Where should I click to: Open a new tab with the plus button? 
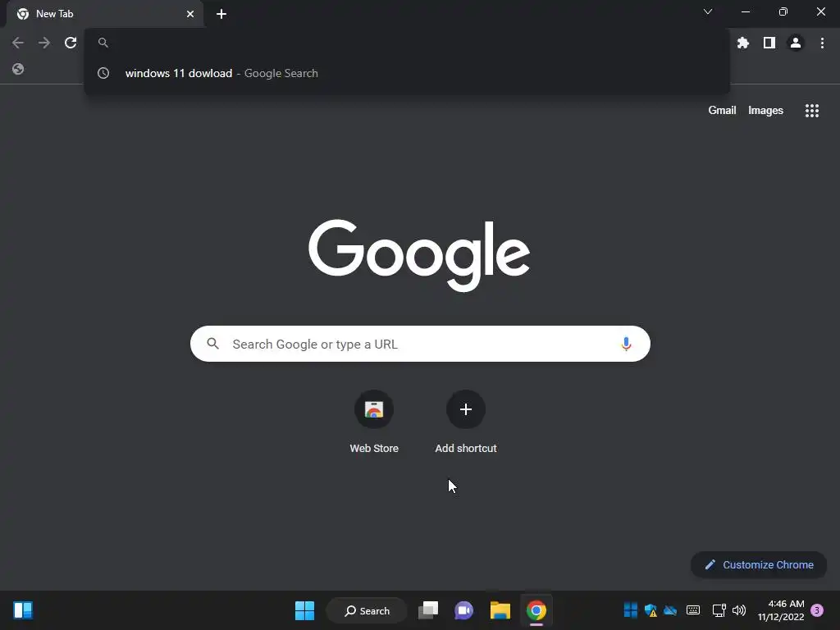(221, 15)
